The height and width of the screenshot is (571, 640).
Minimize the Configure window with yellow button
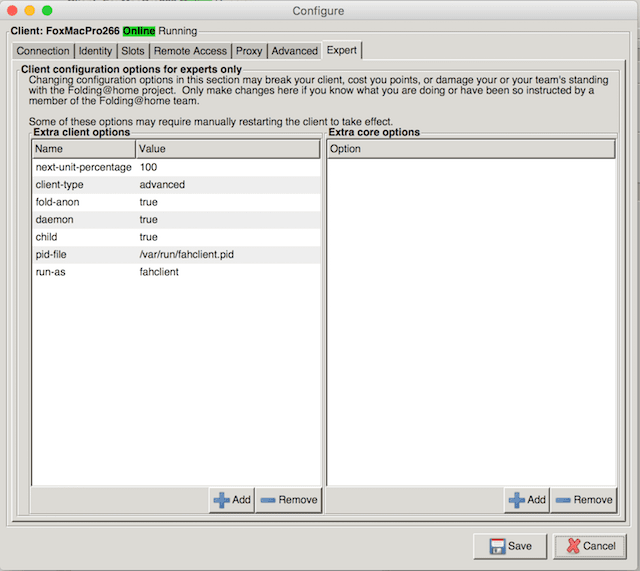click(x=30, y=11)
